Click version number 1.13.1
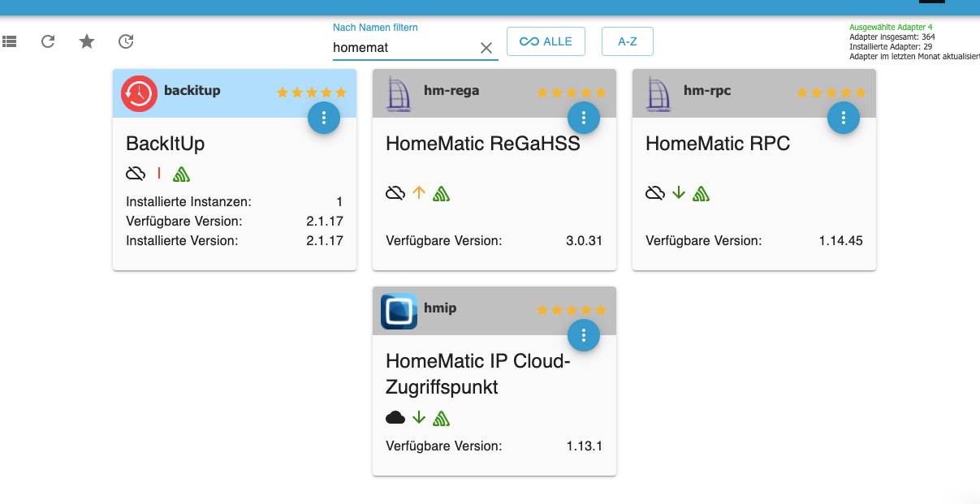This screenshot has width=980, height=504. point(585,446)
